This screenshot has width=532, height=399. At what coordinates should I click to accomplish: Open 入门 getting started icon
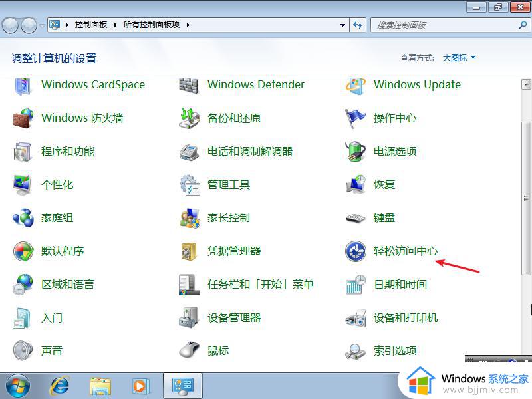coord(23,318)
